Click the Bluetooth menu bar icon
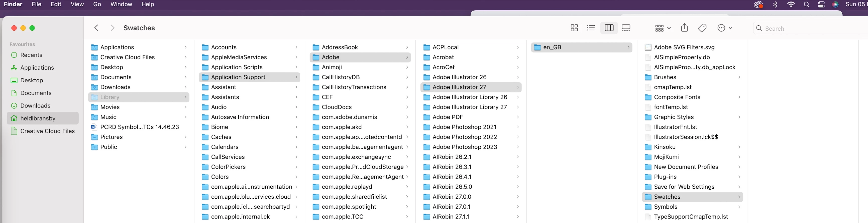The height and width of the screenshot is (223, 868). (775, 4)
